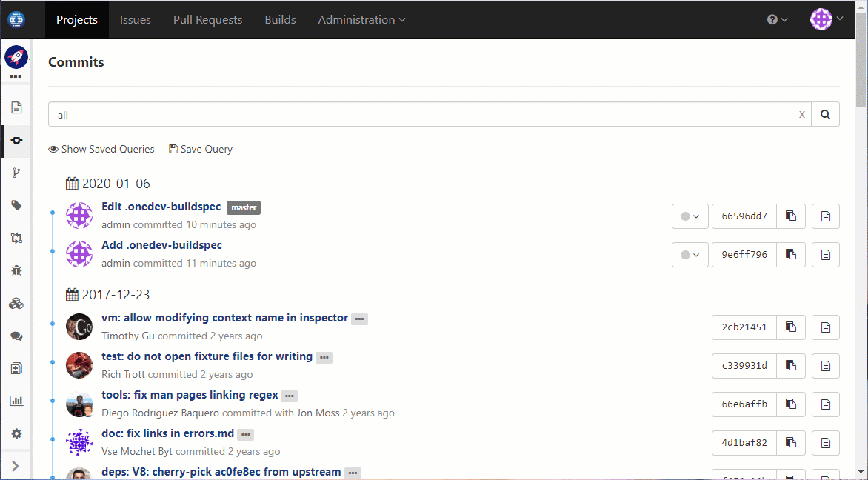This screenshot has width=868, height=480.
Task: Clear the commit query with x
Action: pos(801,115)
